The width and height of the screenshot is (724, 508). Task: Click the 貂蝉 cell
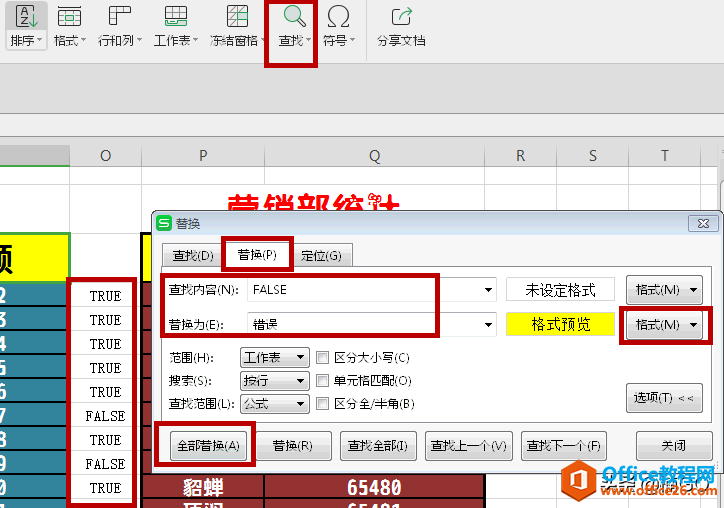pos(203,487)
